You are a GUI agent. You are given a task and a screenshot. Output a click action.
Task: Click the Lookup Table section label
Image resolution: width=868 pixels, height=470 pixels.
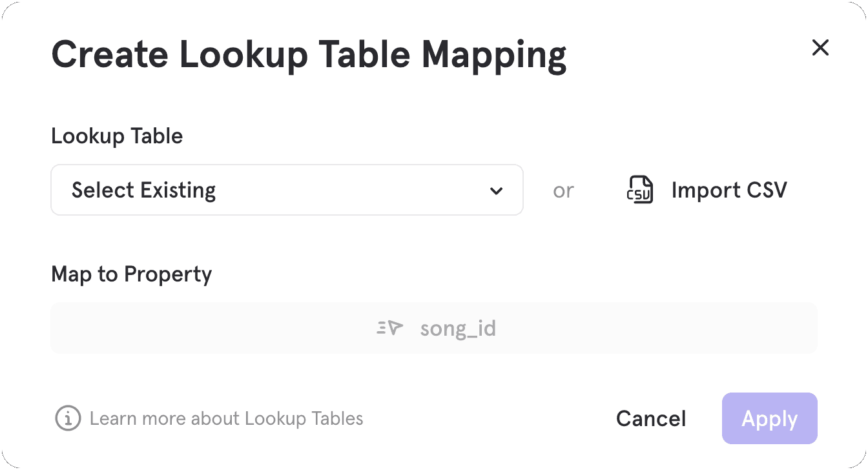[117, 136]
